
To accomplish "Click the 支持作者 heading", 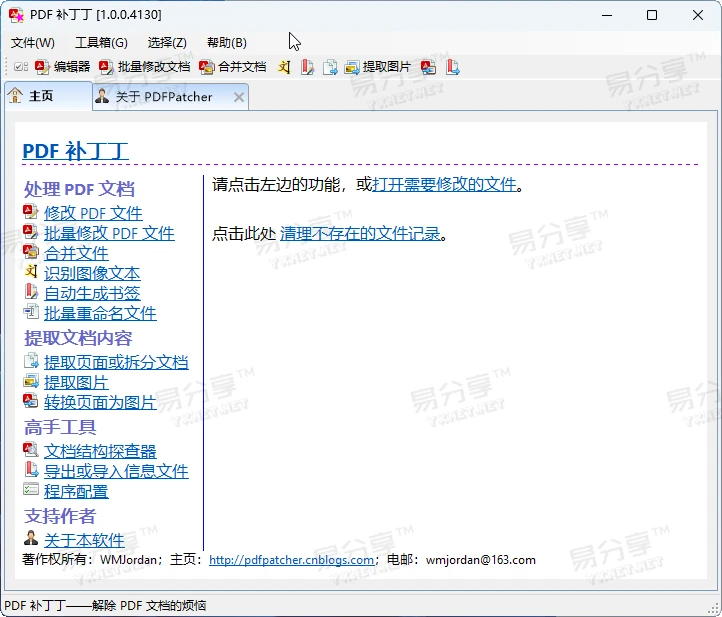I will [x=60, y=516].
